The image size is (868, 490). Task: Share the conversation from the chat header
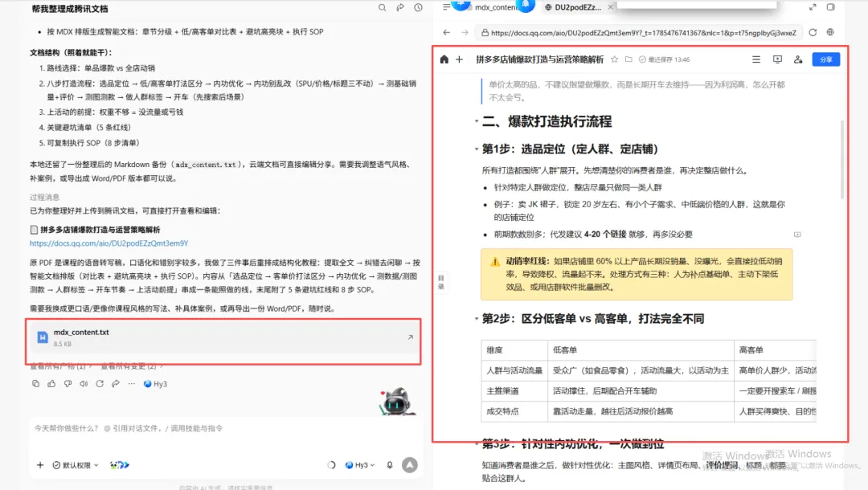tap(400, 8)
